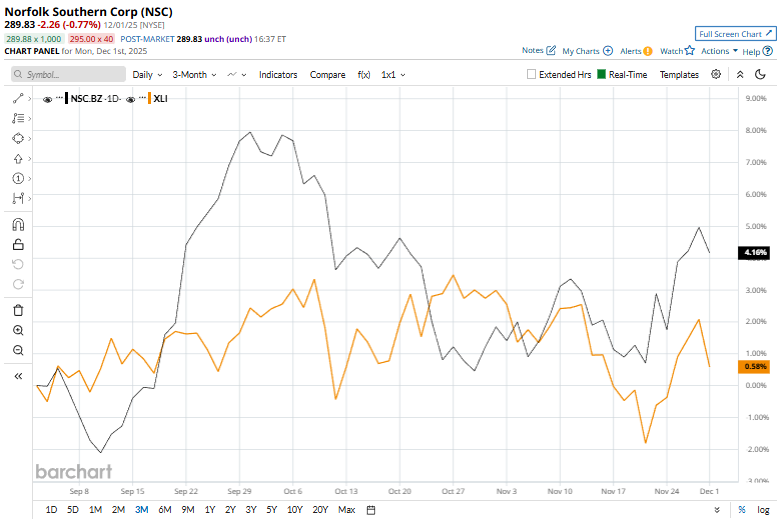Expand the shapes tool submenu arrow
The height and width of the screenshot is (527, 777).
[30, 139]
